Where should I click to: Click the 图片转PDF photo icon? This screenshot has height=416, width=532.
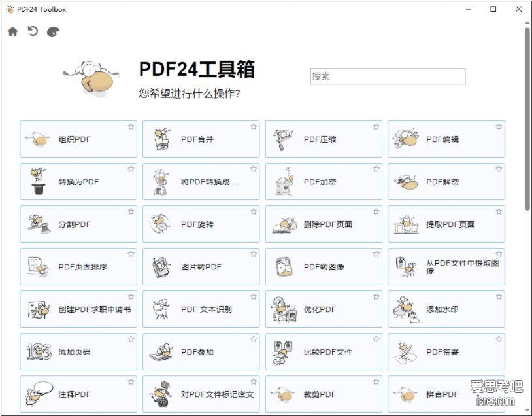[161, 267]
